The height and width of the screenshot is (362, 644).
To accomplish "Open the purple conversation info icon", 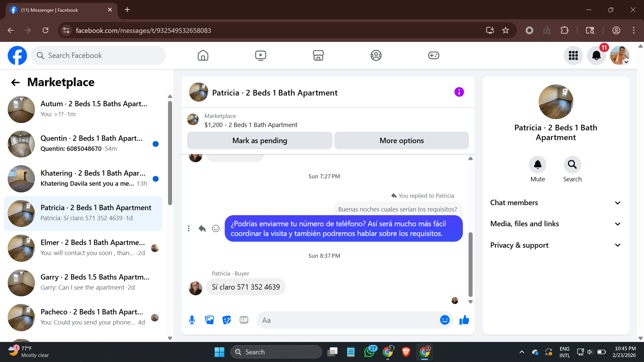I will [459, 92].
